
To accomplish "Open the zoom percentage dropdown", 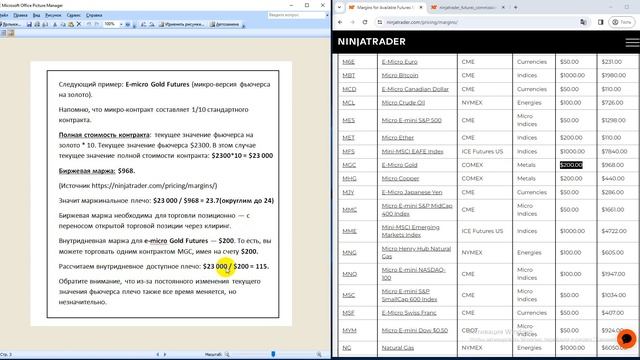I will click(x=121, y=24).
